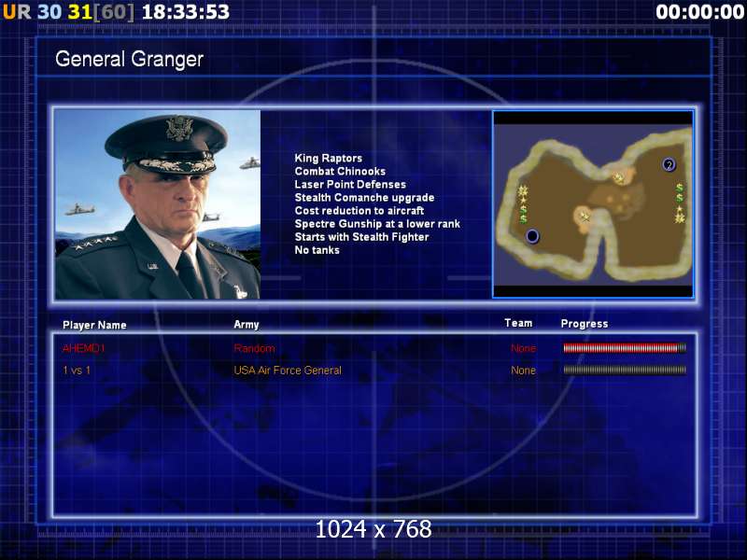Image resolution: width=747 pixels, height=560 pixels.
Task: Click the map preview thumbnail
Action: click(x=593, y=204)
